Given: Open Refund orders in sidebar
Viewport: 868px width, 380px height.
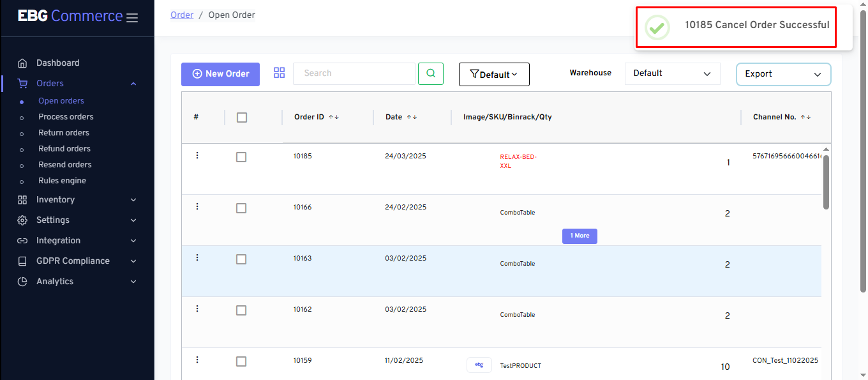Looking at the screenshot, I should [64, 149].
